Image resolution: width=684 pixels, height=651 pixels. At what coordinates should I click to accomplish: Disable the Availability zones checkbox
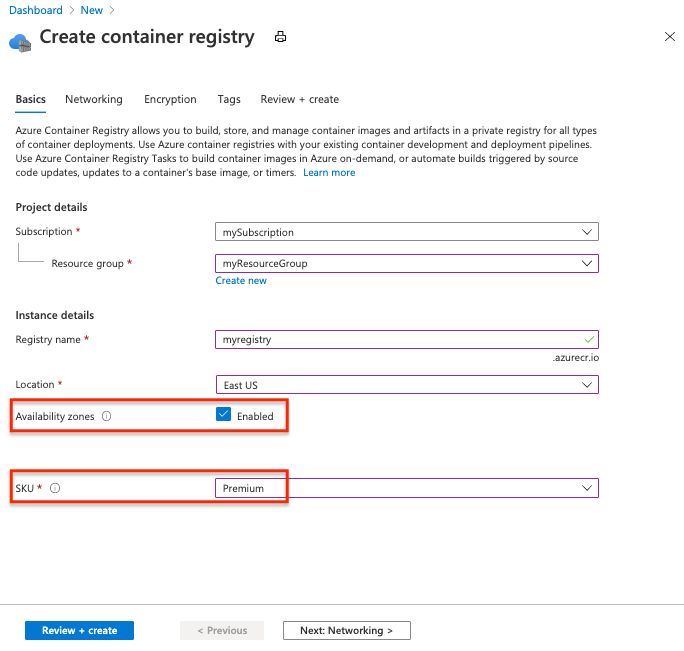223,416
